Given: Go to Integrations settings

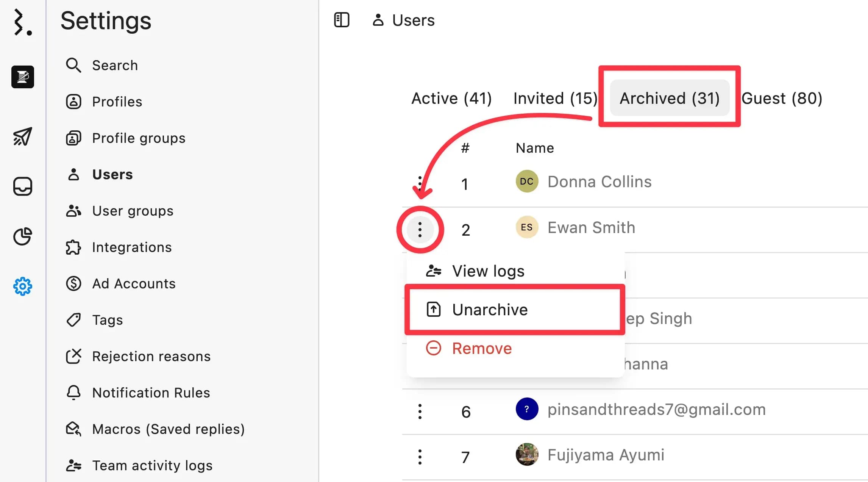Looking at the screenshot, I should pyautogui.click(x=131, y=247).
